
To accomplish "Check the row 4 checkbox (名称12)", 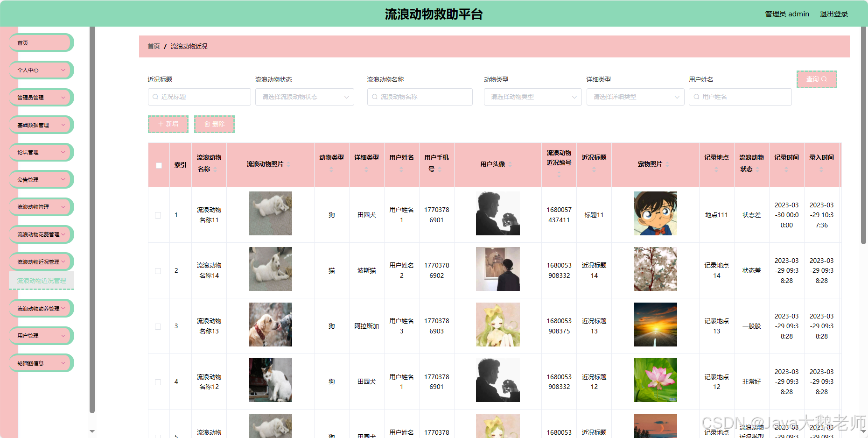I will (158, 382).
